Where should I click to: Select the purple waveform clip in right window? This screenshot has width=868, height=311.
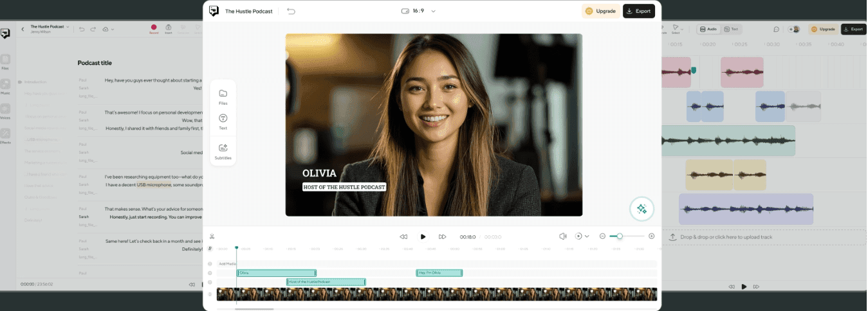click(x=746, y=209)
